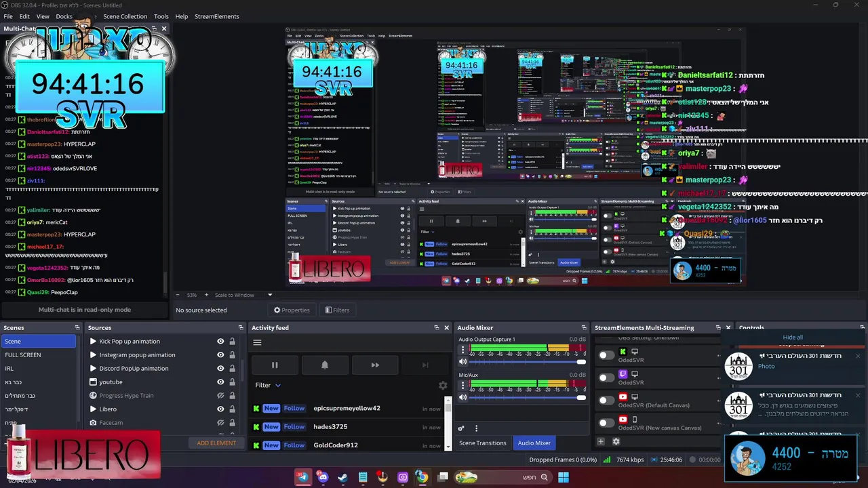Open Audio Mixer panel three-dot menu
The width and height of the screenshot is (868, 488).
[476, 428]
